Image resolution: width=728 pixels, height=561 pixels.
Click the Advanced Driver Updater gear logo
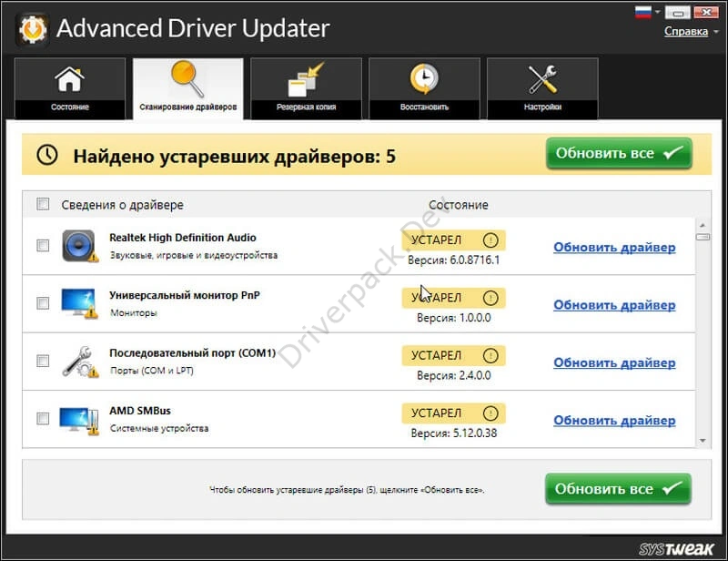pyautogui.click(x=32, y=30)
